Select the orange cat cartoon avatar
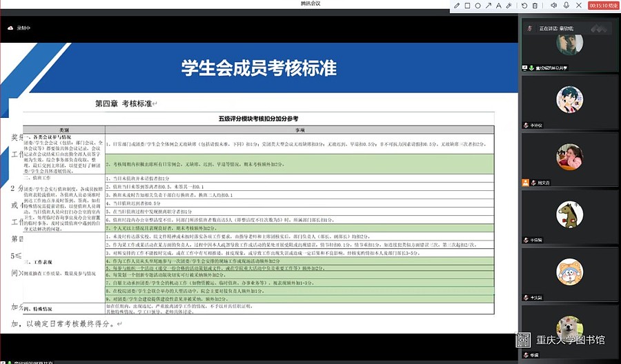 click(x=570, y=272)
